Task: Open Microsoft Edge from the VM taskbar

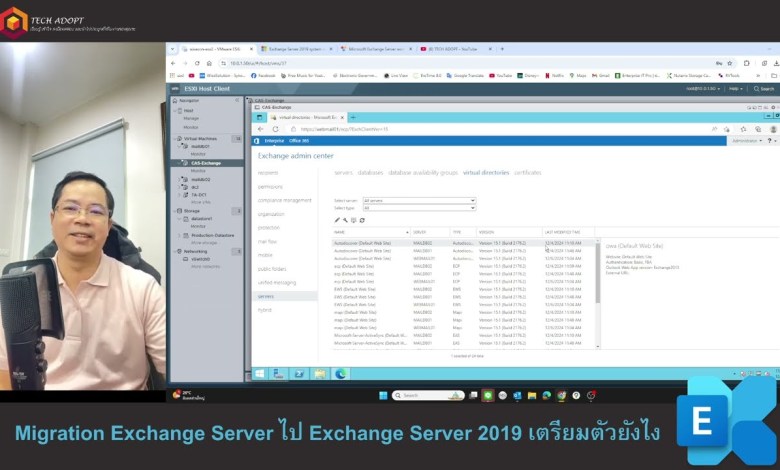Action: 341,374
